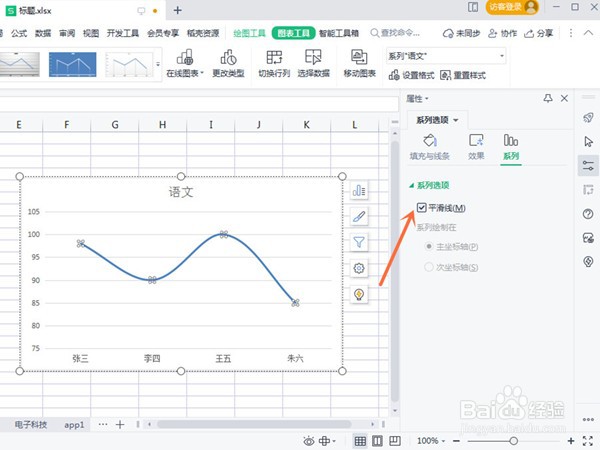Viewport: 600px width, 450px height.
Task: Toggle eye protection mode icon in status bar
Action: coord(309,441)
